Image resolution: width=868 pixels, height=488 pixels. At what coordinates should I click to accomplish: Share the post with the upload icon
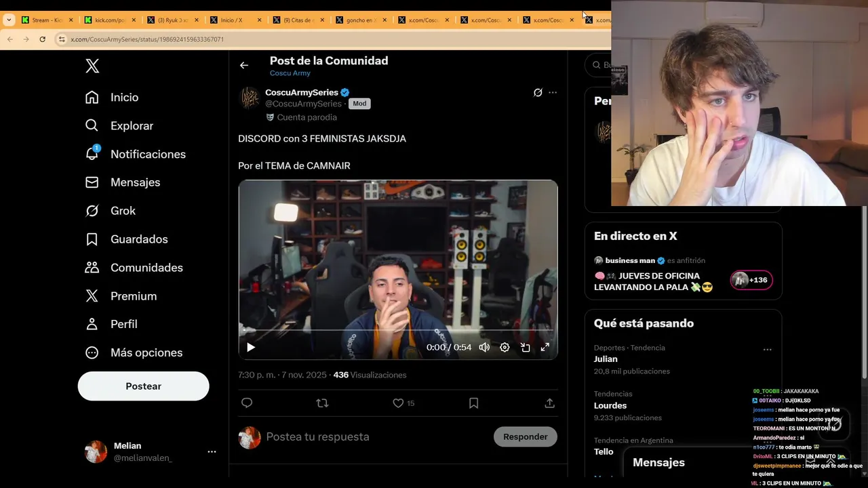tap(550, 403)
